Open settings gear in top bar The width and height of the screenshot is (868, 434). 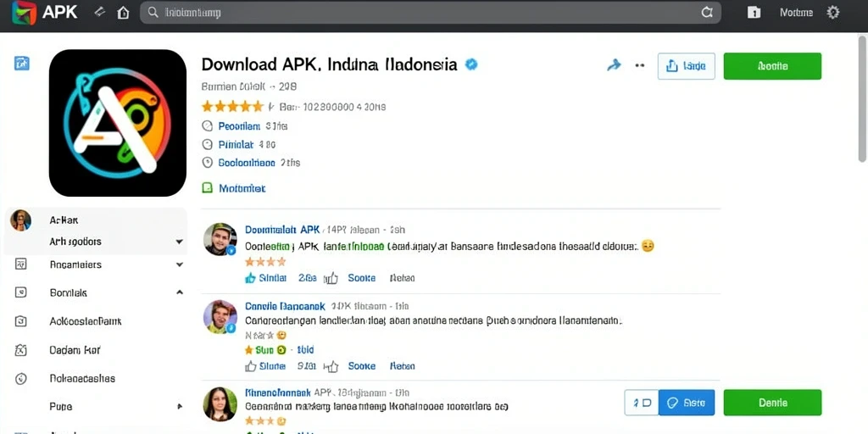pyautogui.click(x=833, y=12)
